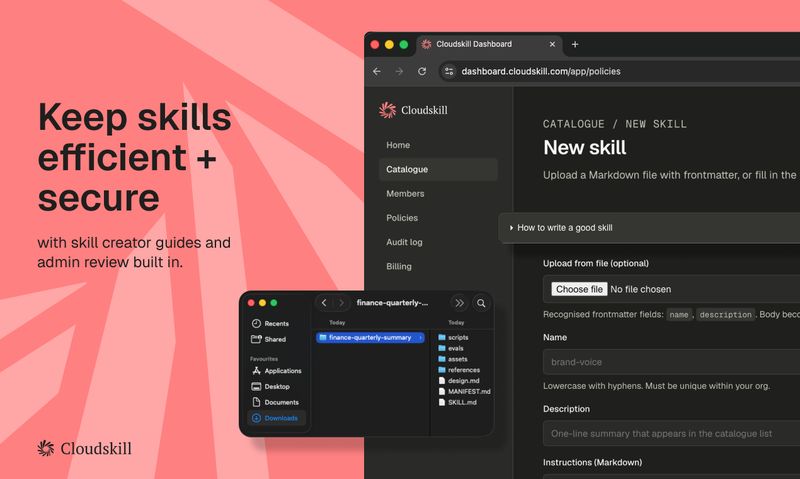Select the references folder
The image size is (800, 479).
pyautogui.click(x=459, y=370)
